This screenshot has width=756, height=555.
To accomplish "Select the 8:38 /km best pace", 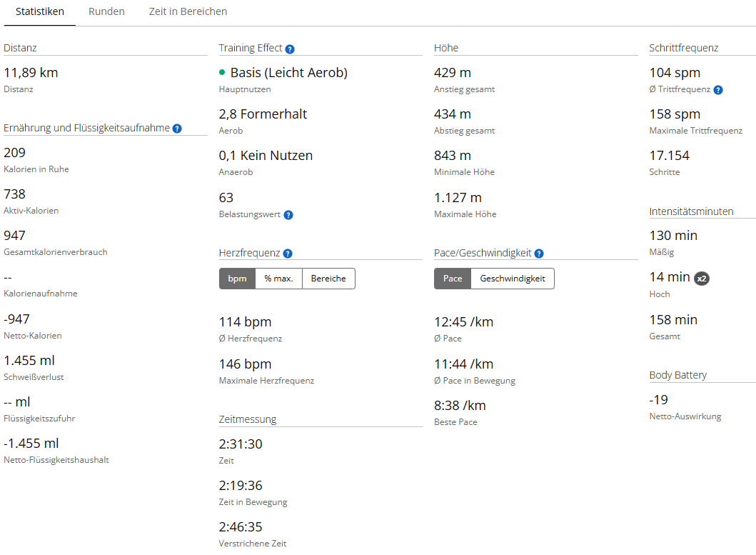I will (460, 406).
